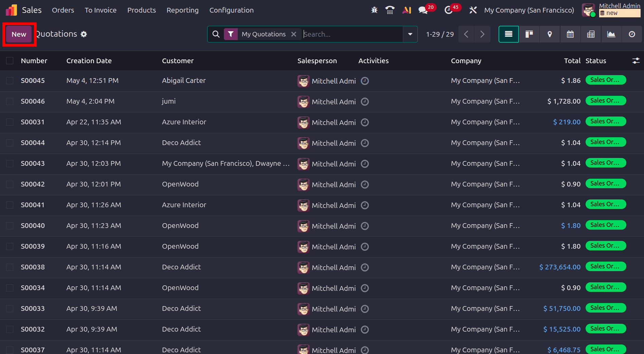Open company switcher My Company (San Francisco)
The width and height of the screenshot is (644, 354).
point(529,10)
